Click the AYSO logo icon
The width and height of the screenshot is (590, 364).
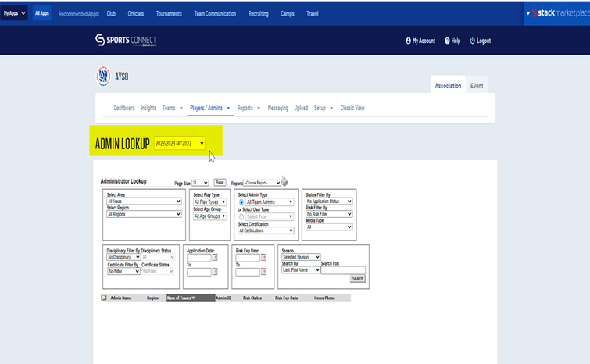tap(102, 75)
